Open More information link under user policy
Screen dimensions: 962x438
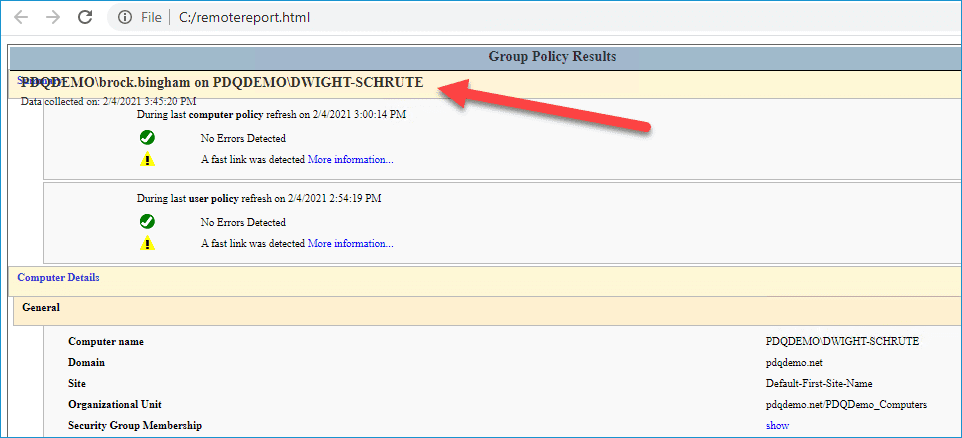click(350, 244)
